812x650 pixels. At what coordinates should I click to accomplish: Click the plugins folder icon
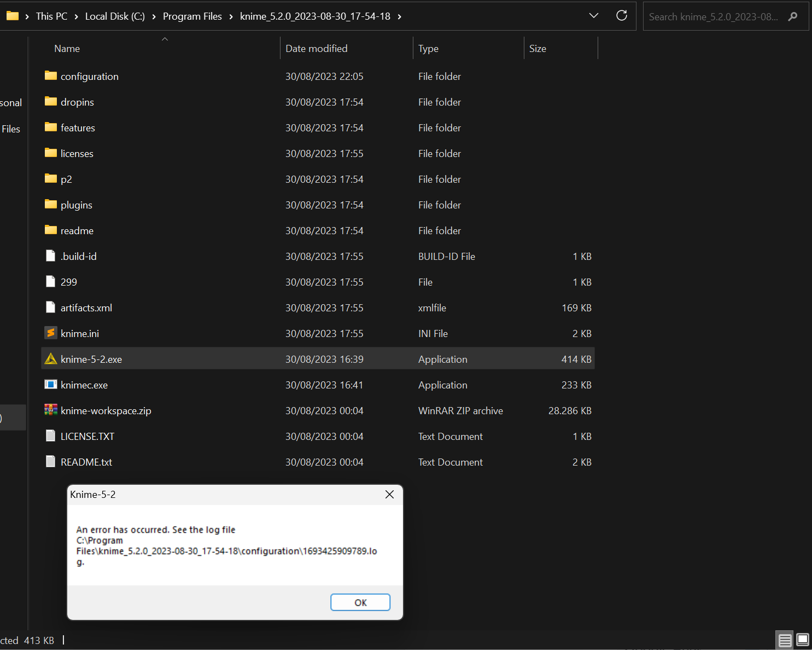click(51, 204)
